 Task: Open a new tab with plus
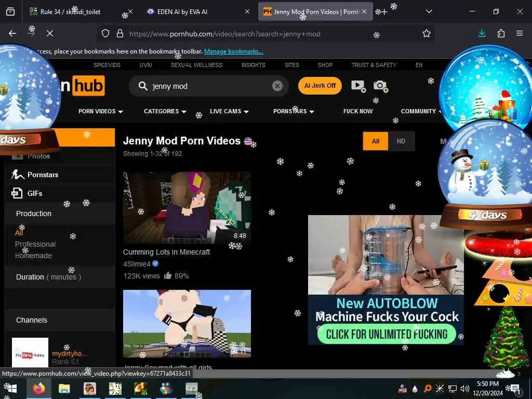(384, 12)
